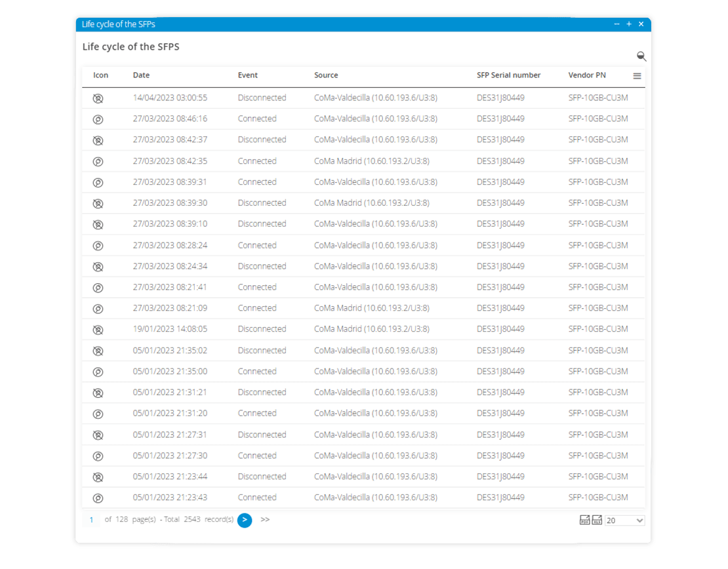
Task: Click the Life cycle of the SFPS heading
Action: [x=131, y=47]
